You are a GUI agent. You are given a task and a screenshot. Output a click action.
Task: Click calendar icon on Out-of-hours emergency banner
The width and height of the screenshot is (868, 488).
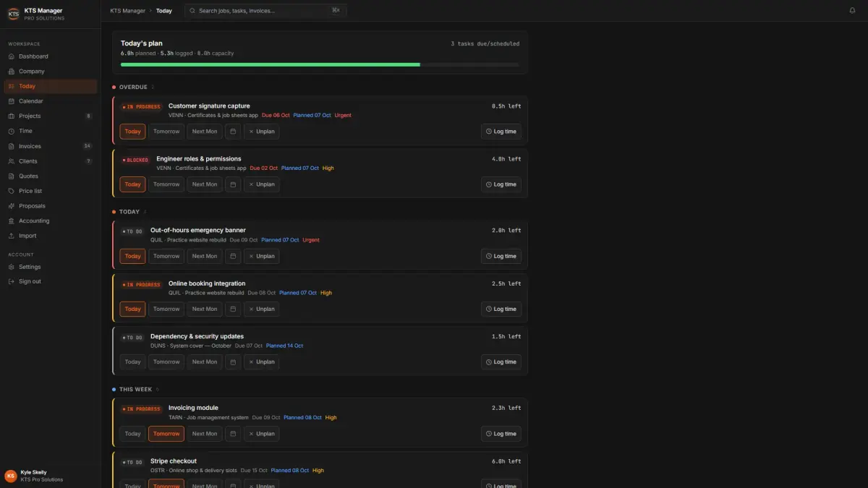(233, 256)
